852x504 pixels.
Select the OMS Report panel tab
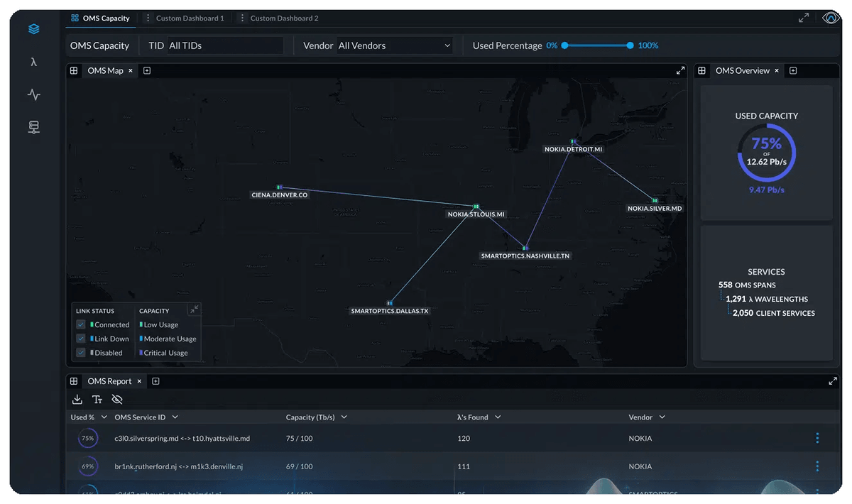pos(109,381)
